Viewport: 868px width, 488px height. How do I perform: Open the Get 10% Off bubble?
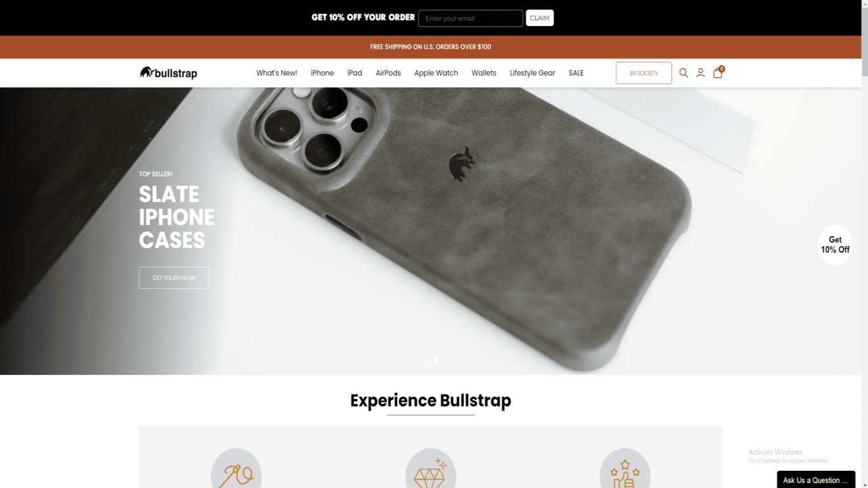[835, 245]
